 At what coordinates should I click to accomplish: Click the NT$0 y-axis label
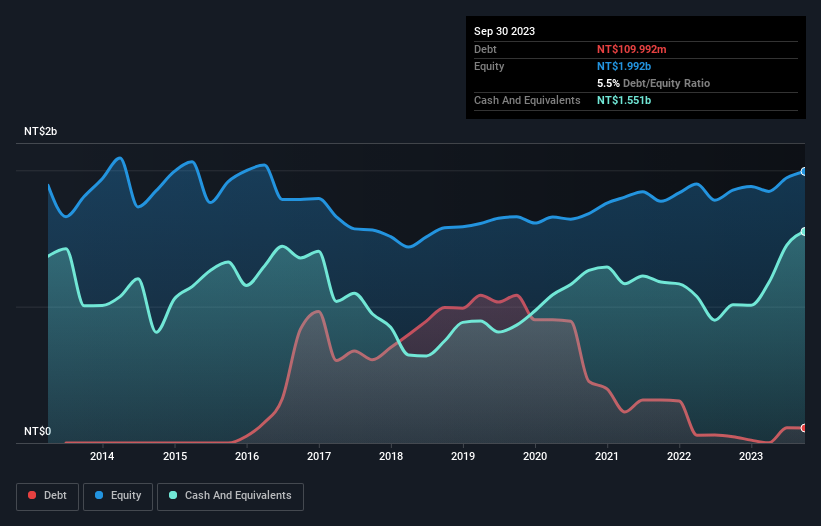click(x=38, y=431)
